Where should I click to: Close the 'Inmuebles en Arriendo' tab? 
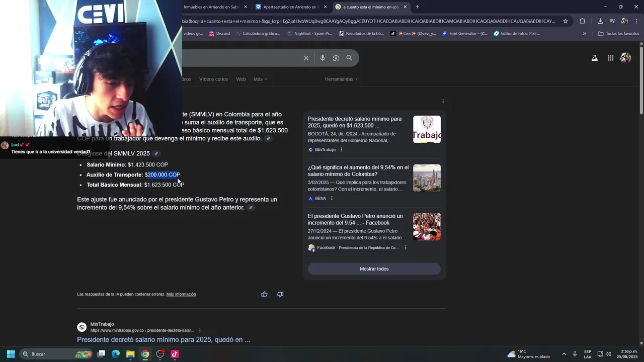[246, 7]
